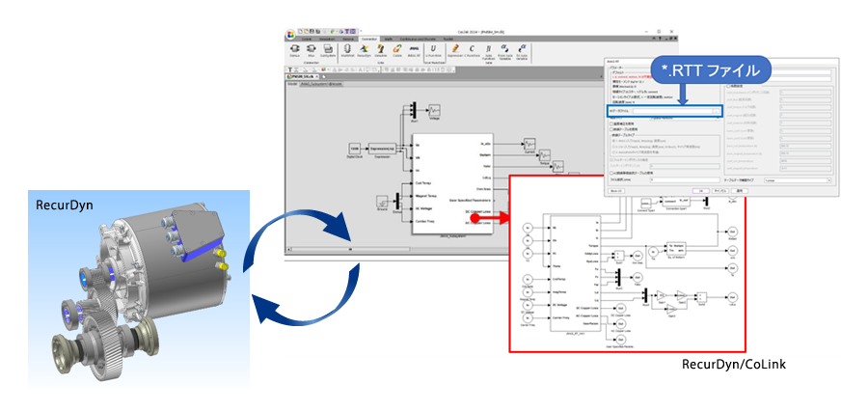868x411 pixels.
Task: Select the Voltage scope block
Action: (435, 109)
